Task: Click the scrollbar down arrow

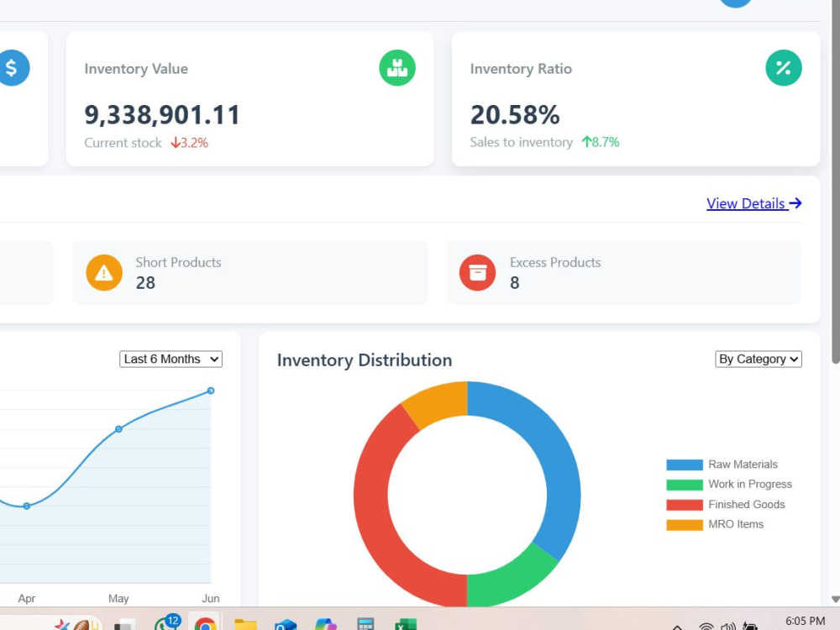Action: pyautogui.click(x=835, y=599)
